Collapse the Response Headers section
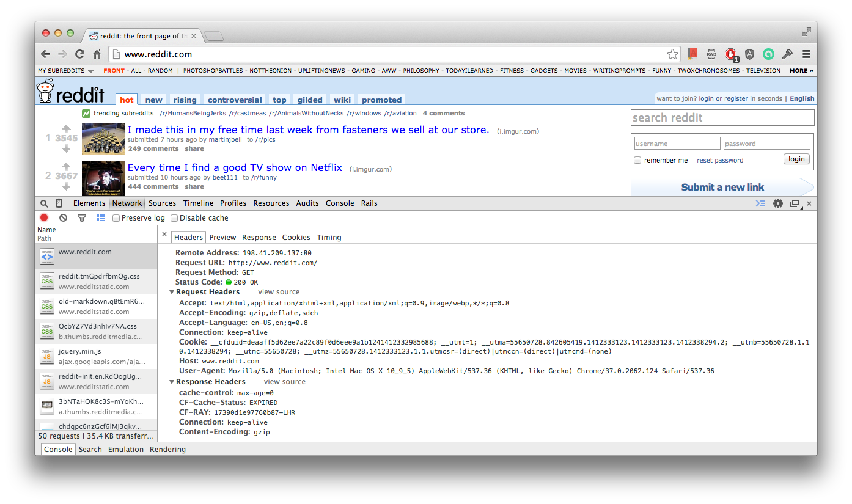This screenshot has height=504, width=852. point(172,382)
